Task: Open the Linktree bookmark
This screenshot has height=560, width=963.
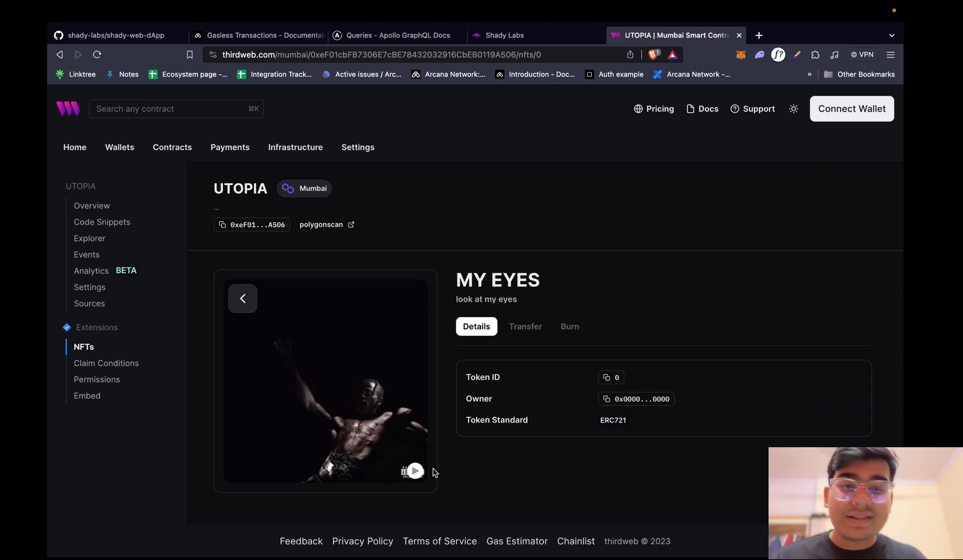Action: (76, 74)
